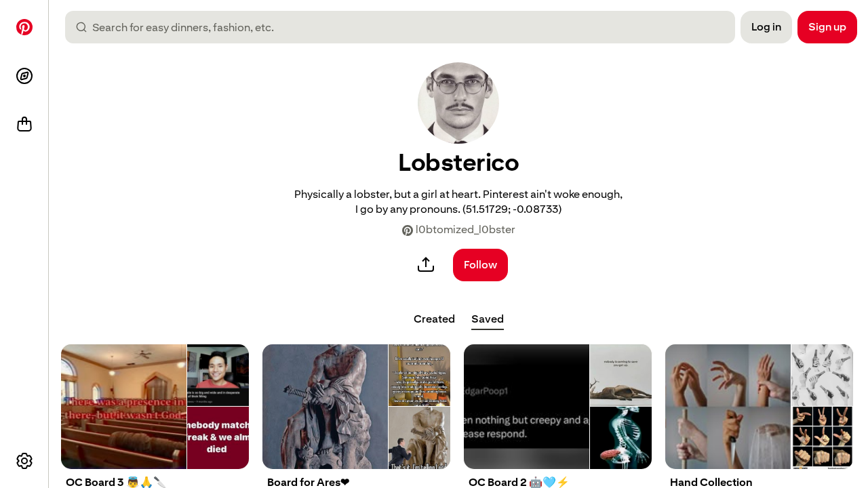This screenshot has height=488, width=868.
Task: Open the Hand Collection title
Action: point(711,482)
